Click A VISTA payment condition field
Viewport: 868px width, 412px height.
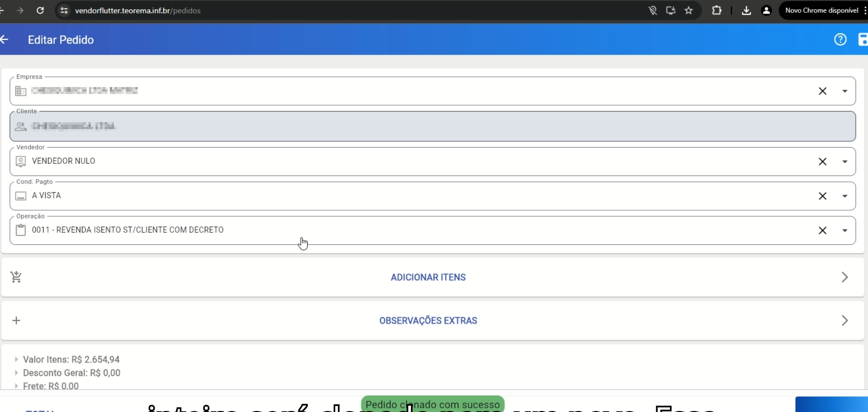coord(432,196)
